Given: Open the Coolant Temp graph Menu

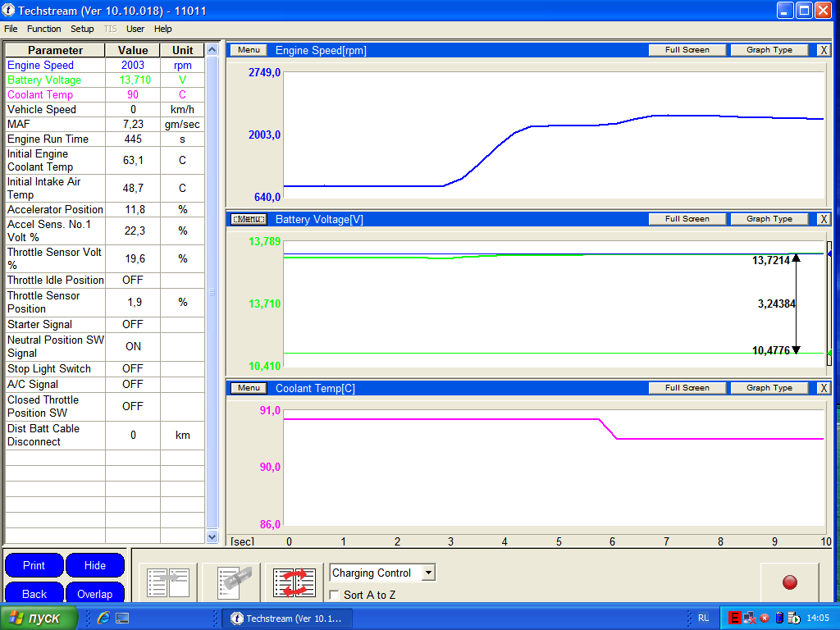Looking at the screenshot, I should coord(249,388).
